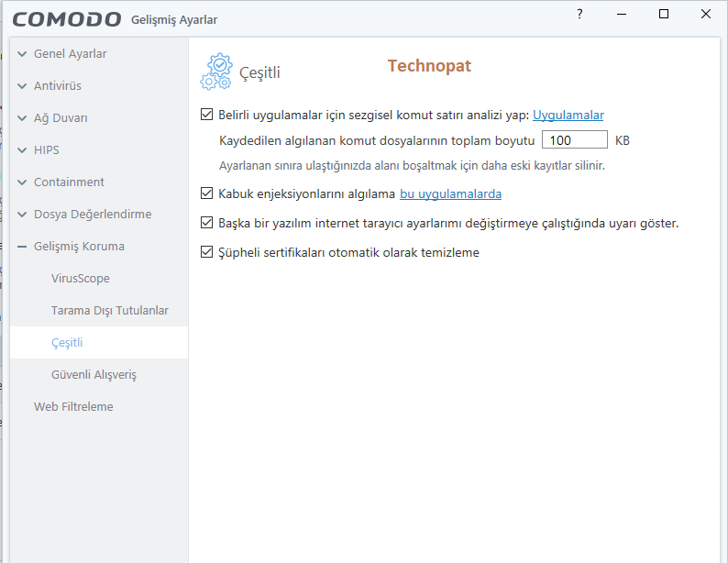
Task: Expand the HIPS settings section
Action: [x=23, y=150]
